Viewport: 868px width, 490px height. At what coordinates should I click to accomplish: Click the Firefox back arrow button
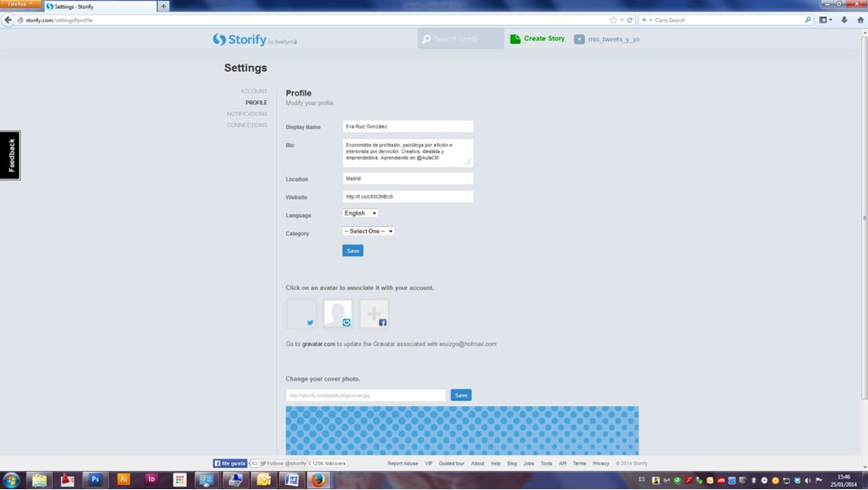(8, 20)
